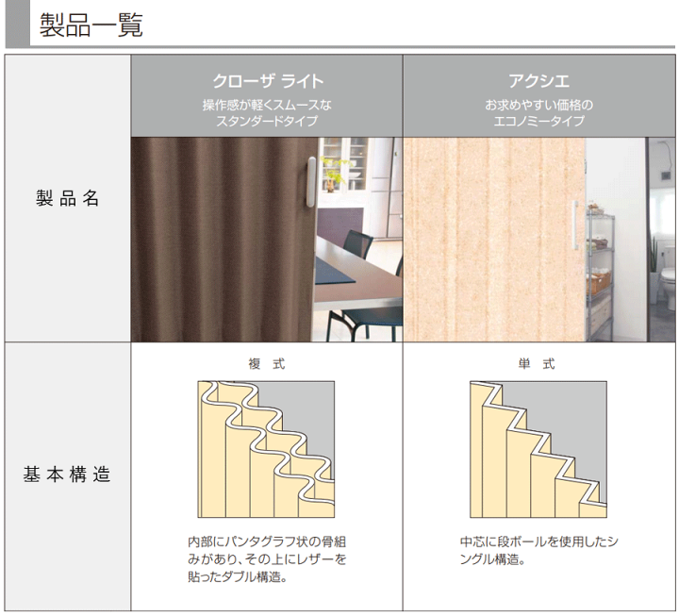Click the gray bar beside 製品一覧 title
Image resolution: width=679 pixels, height=616 pixels.
(x=17, y=25)
